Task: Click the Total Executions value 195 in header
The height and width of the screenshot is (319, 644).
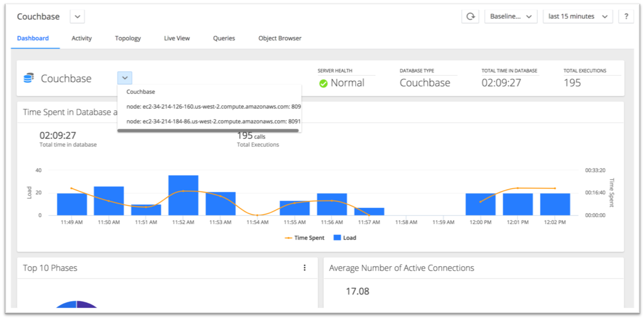Action: click(x=572, y=83)
